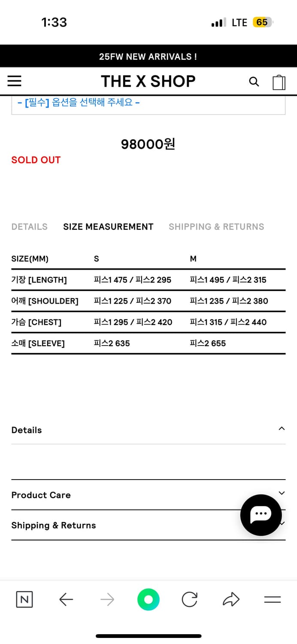Image resolution: width=297 pixels, height=644 pixels.
Task: Open the chat support bubble
Action: tap(261, 515)
